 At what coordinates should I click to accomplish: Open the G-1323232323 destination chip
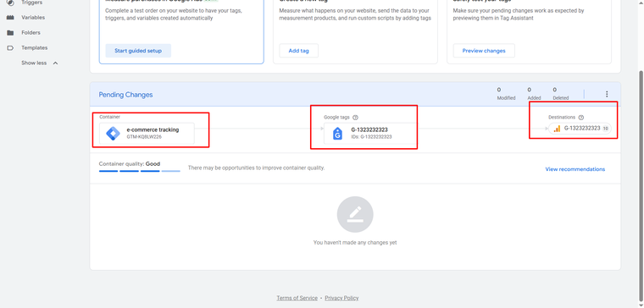(580, 129)
